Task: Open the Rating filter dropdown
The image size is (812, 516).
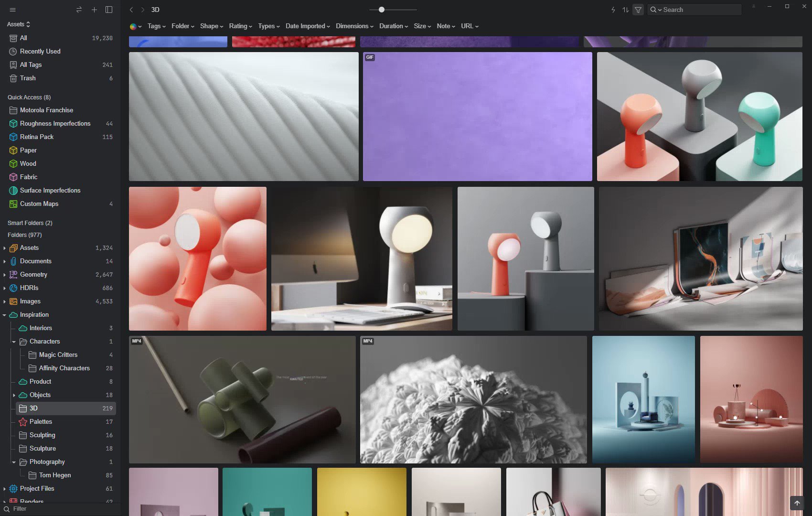Action: tap(240, 26)
